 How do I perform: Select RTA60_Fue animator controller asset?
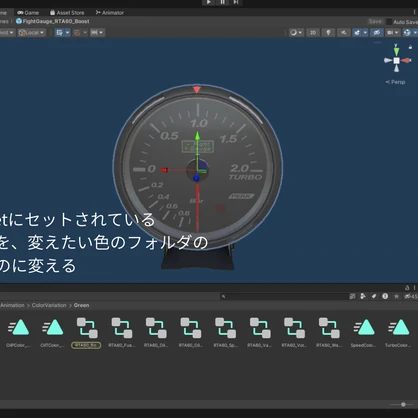(122, 332)
